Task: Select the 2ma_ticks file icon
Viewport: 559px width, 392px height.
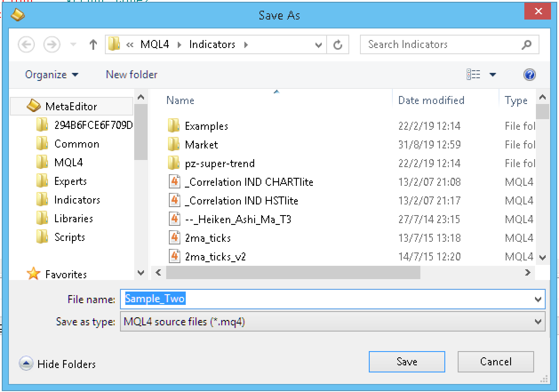Action: (x=175, y=238)
